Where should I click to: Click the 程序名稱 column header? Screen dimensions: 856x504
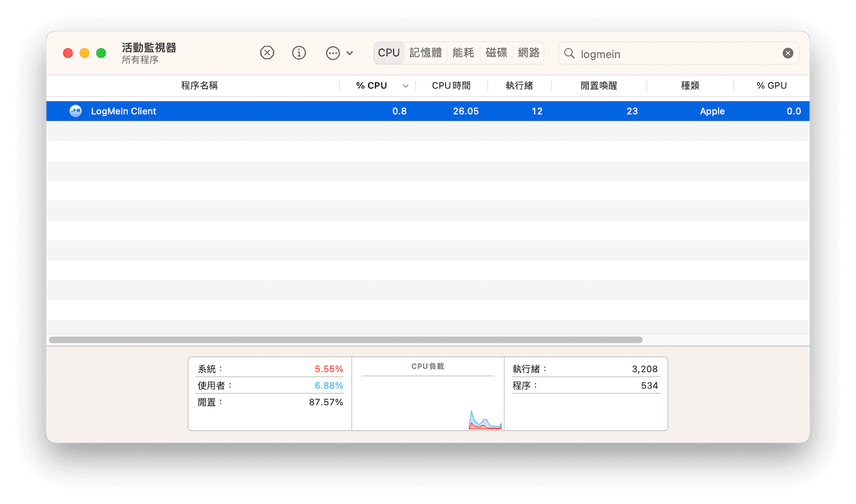pos(198,85)
